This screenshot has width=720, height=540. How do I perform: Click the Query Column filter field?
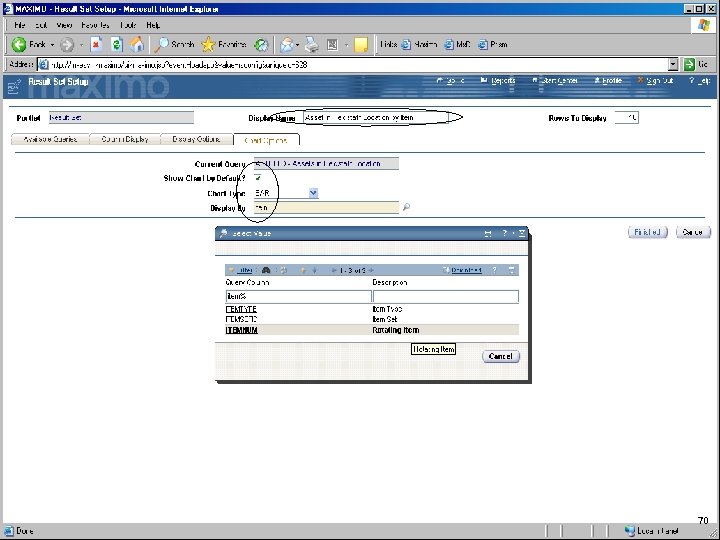point(298,296)
